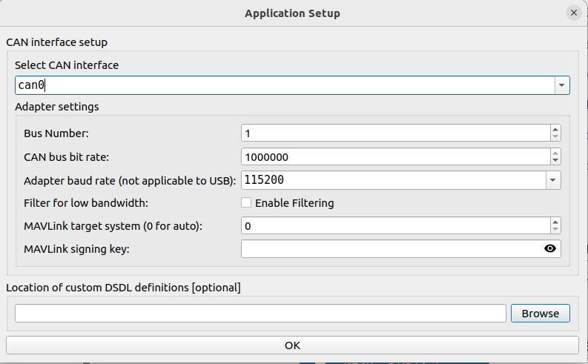Close the Application Setup dialog
The width and height of the screenshot is (588, 364).
573,13
